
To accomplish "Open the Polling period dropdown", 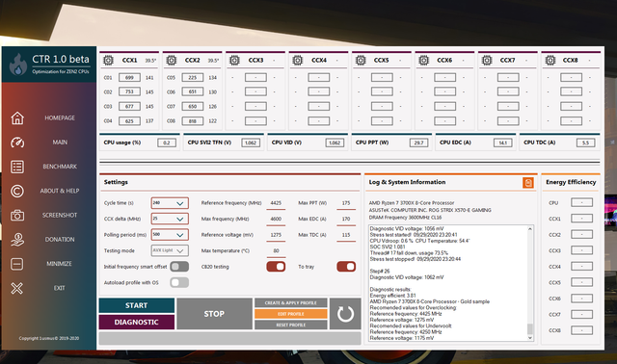I will point(170,235).
